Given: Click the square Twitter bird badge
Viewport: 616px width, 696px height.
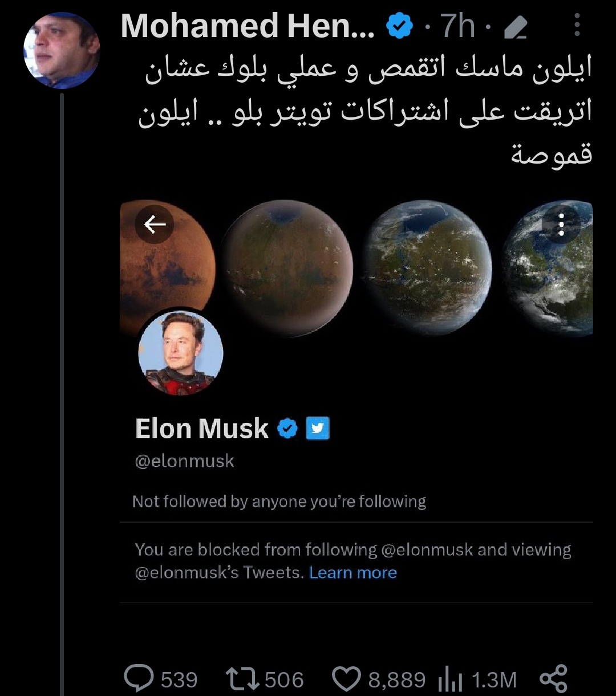Looking at the screenshot, I should coord(318,429).
